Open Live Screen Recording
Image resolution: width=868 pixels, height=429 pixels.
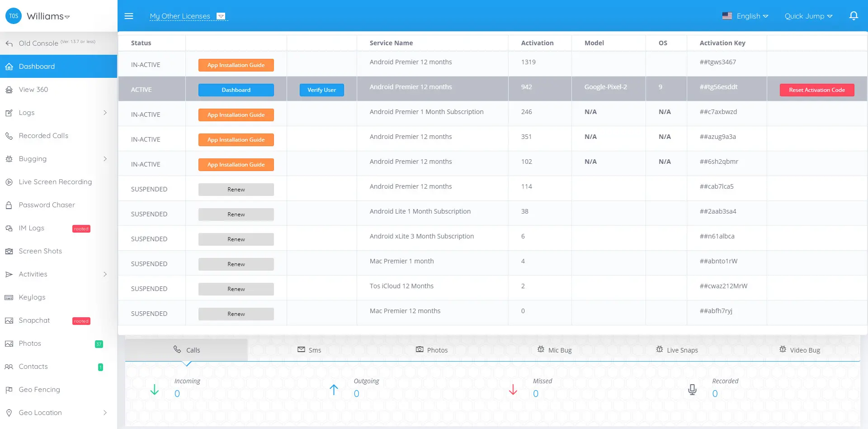coord(55,182)
